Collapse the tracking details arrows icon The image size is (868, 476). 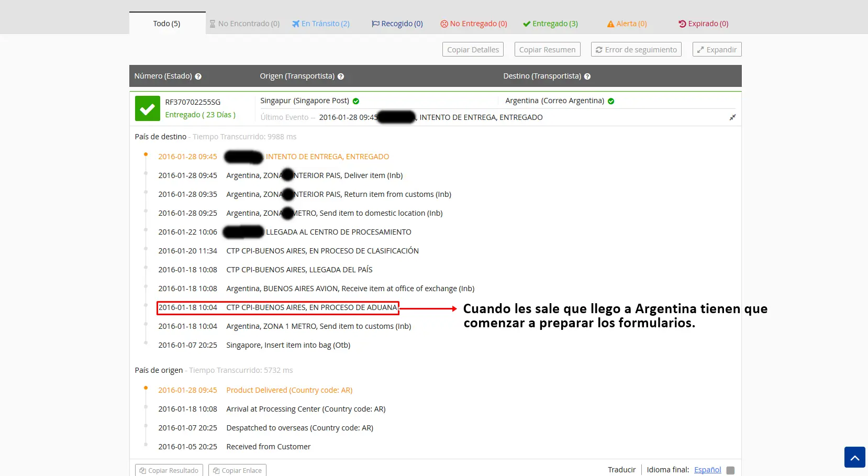[732, 117]
